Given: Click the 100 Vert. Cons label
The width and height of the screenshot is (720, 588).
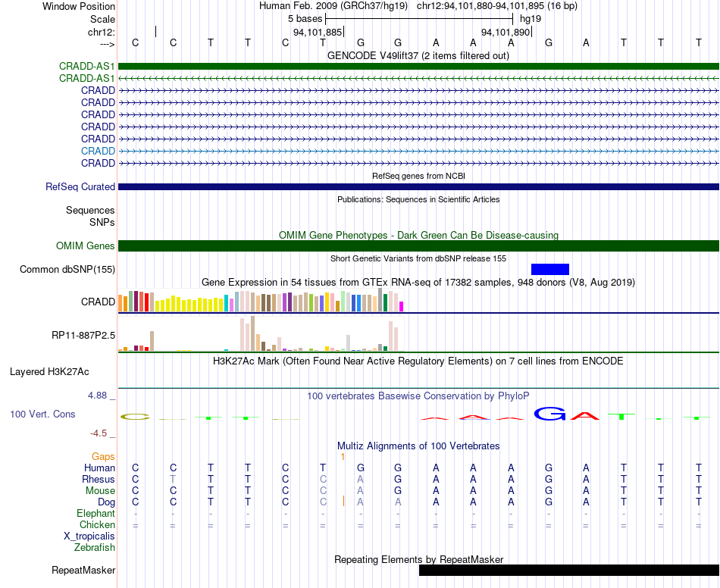Looking at the screenshot, I should point(42,414).
